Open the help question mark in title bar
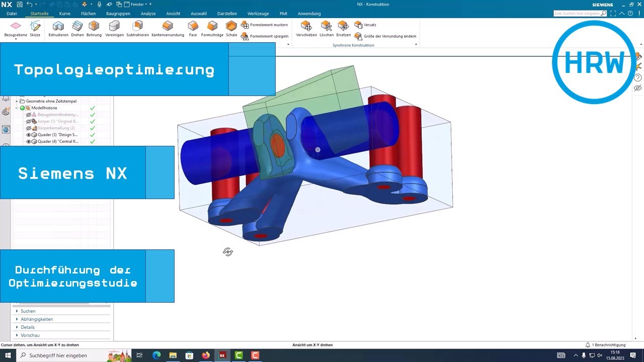 pyautogui.click(x=631, y=14)
